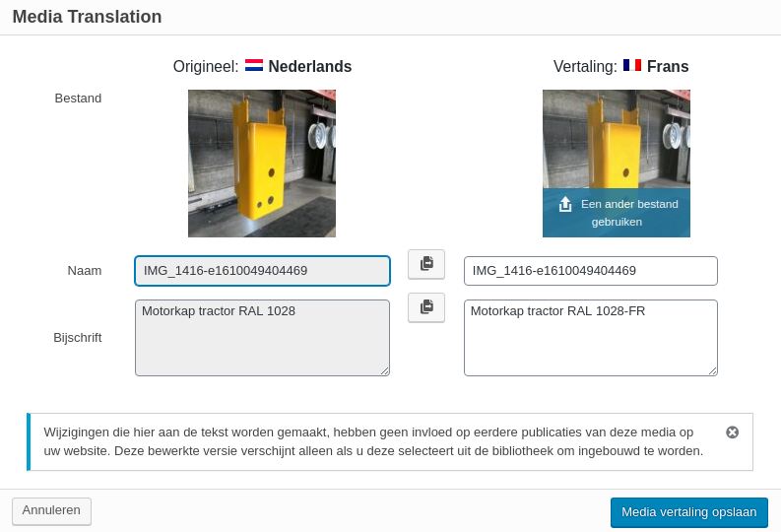The image size is (781, 532).
Task: Dismiss the blue information notice
Action: [x=732, y=432]
